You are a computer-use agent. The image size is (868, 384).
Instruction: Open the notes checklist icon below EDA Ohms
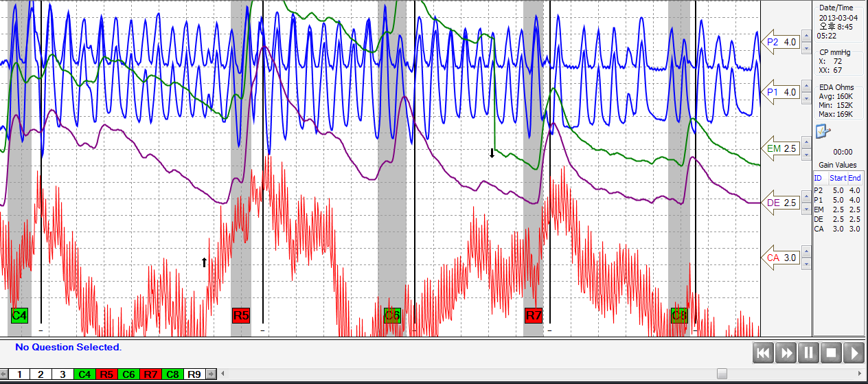pyautogui.click(x=822, y=132)
